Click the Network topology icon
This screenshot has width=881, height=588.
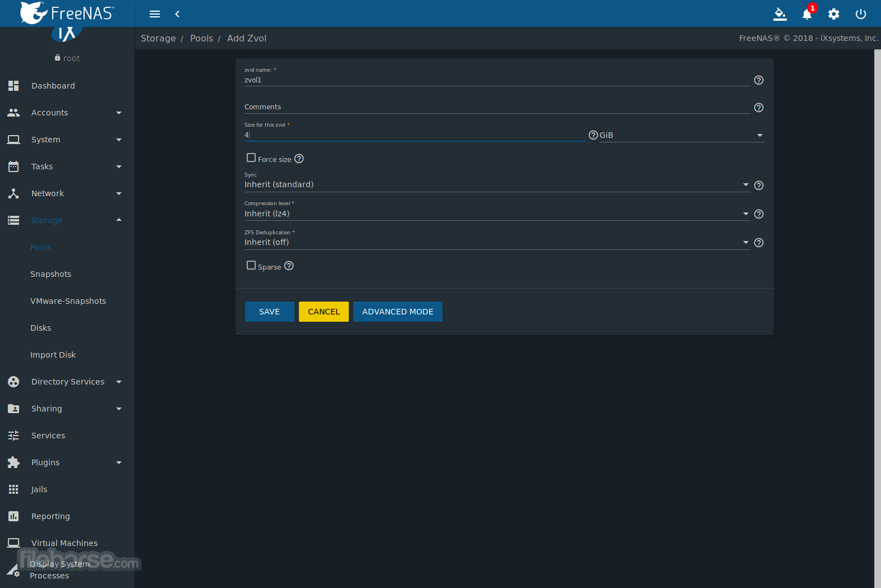click(x=13, y=193)
